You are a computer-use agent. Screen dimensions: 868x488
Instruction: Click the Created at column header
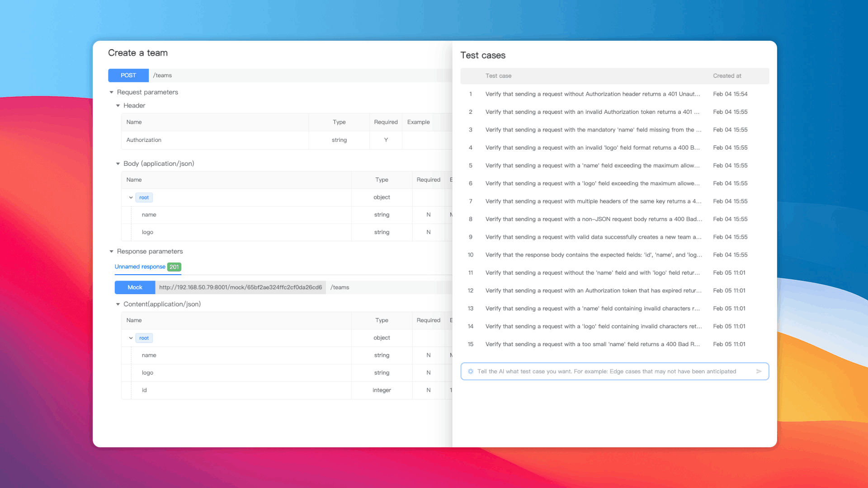click(727, 76)
